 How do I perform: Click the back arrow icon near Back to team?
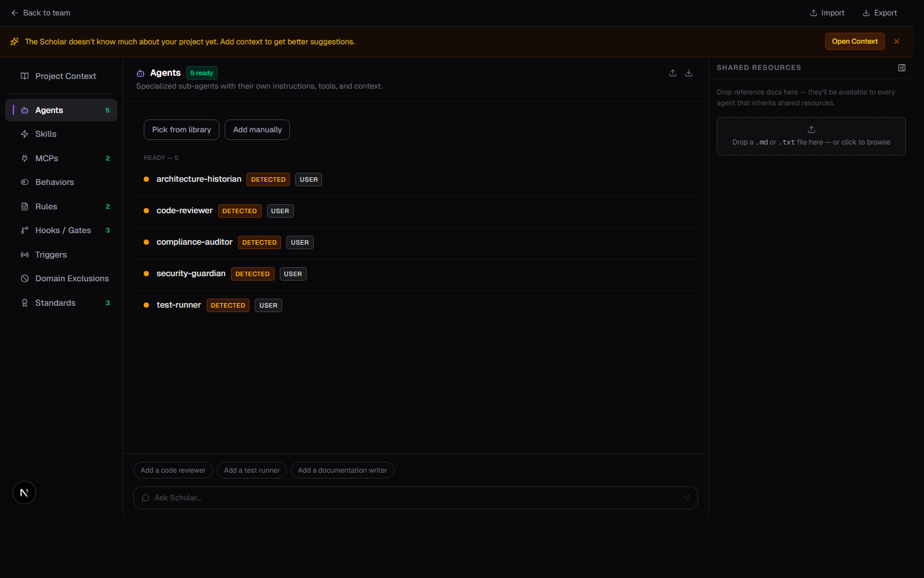[14, 13]
